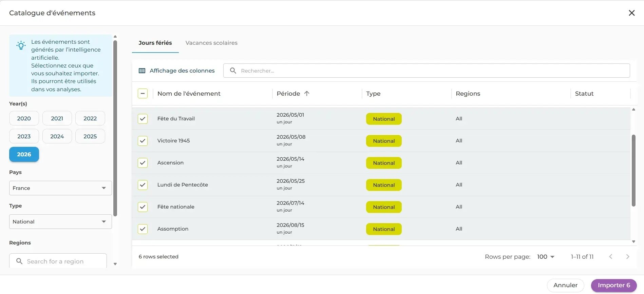The width and height of the screenshot is (644, 294).
Task: Click the National tag in Victoire 1945 row
Action: pyautogui.click(x=384, y=141)
